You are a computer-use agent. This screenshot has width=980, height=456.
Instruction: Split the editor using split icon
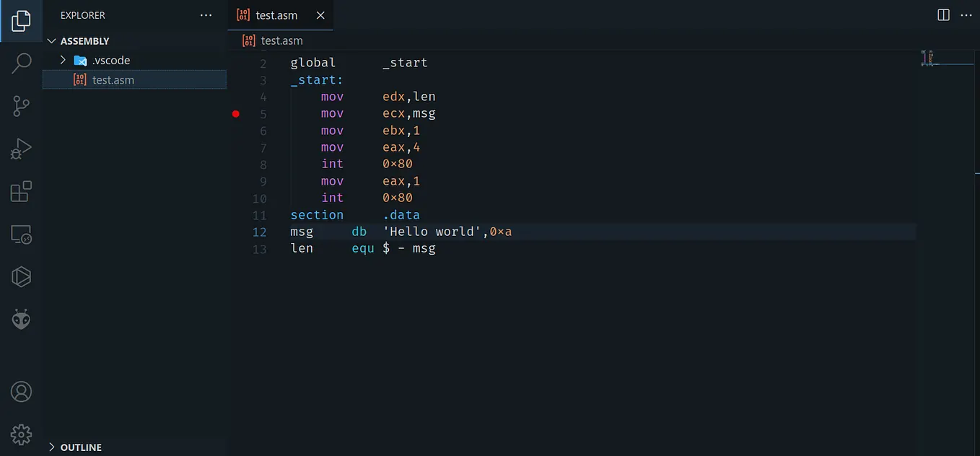[x=942, y=14]
